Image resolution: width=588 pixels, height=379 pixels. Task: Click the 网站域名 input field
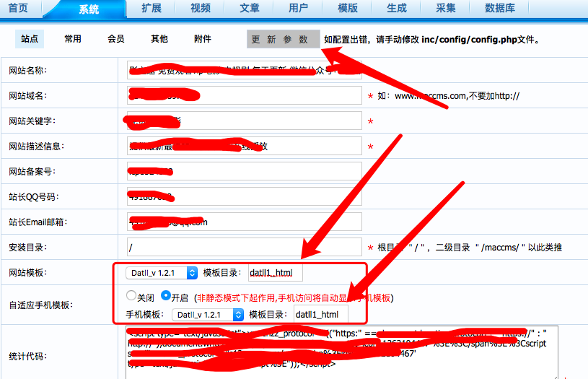[x=245, y=95]
